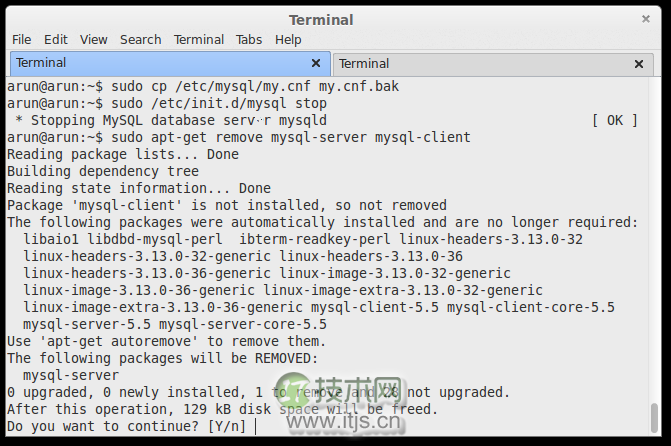Click the 'Do you want to continue?' prompt line

tap(129, 426)
